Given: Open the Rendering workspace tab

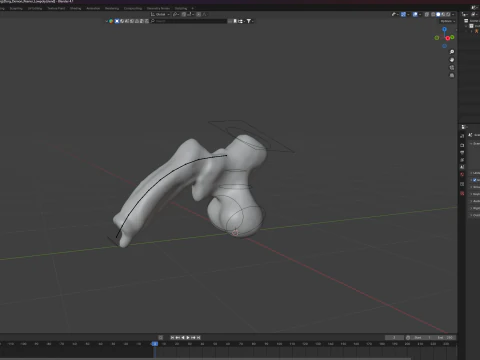Looking at the screenshot, I should pos(112,8).
